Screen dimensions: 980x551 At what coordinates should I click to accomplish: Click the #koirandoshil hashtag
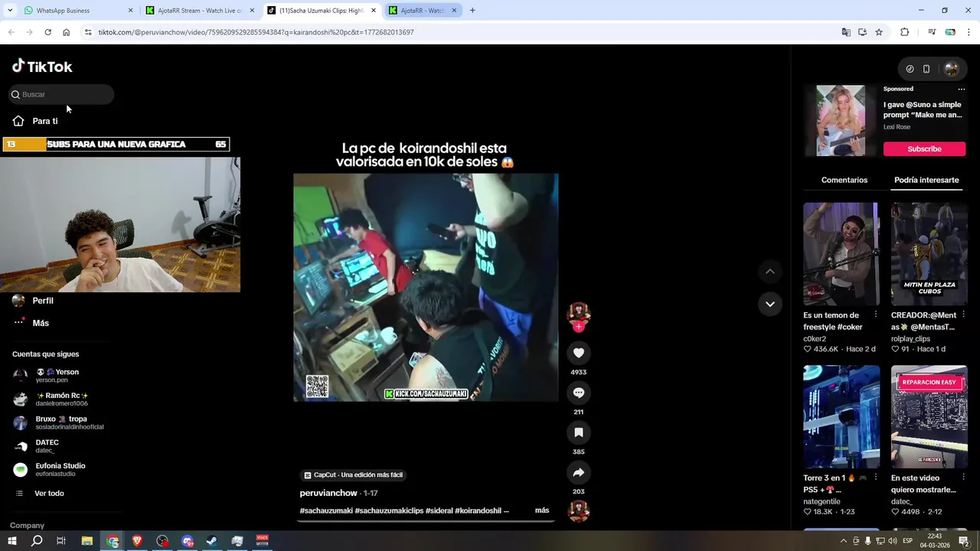[478, 510]
